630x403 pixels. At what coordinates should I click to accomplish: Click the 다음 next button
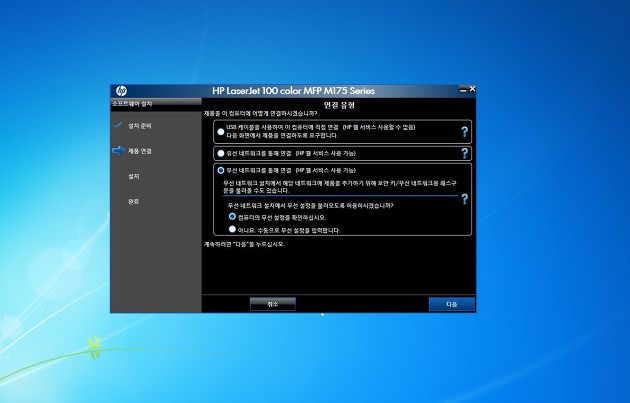point(452,304)
